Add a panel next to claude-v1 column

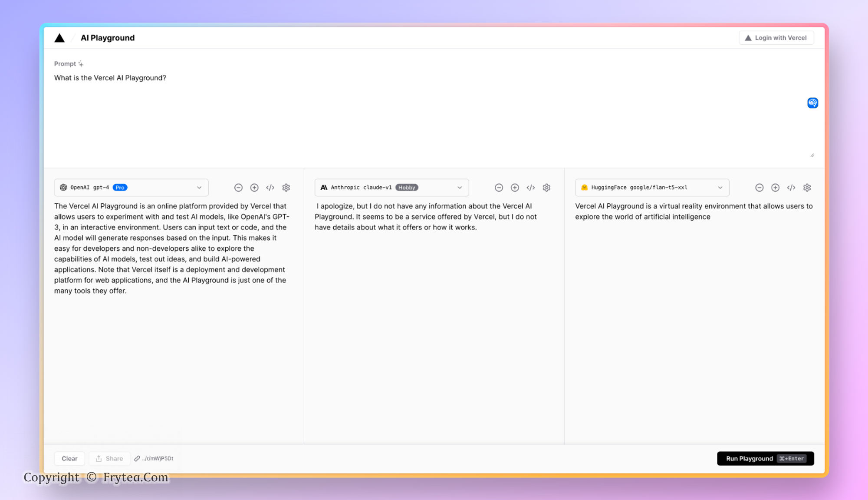point(515,188)
